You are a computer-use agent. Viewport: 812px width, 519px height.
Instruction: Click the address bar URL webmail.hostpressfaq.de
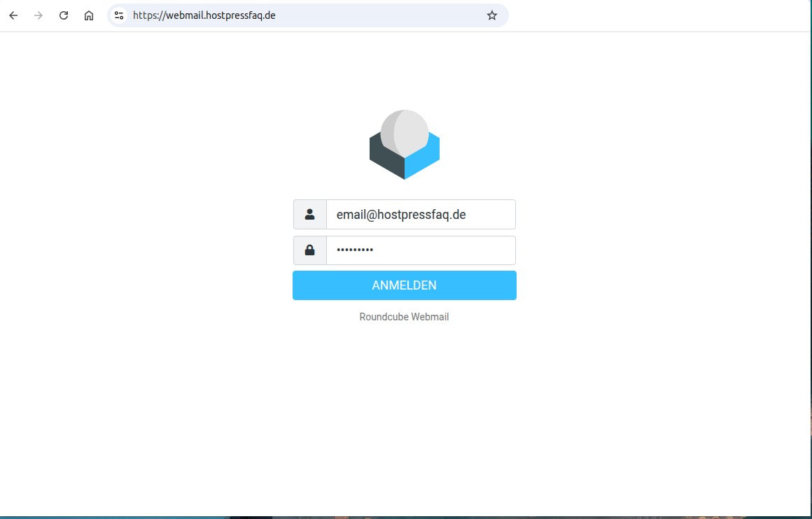pos(204,15)
